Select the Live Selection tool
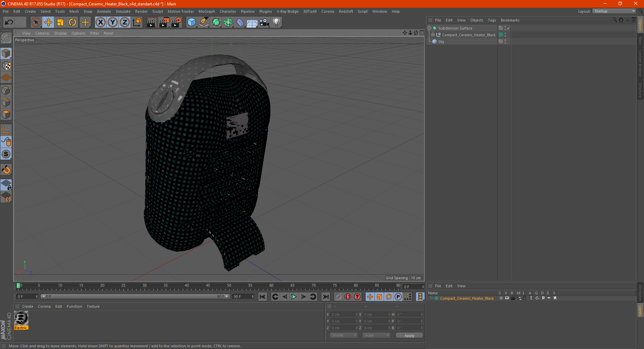The image size is (644, 349). [36, 22]
